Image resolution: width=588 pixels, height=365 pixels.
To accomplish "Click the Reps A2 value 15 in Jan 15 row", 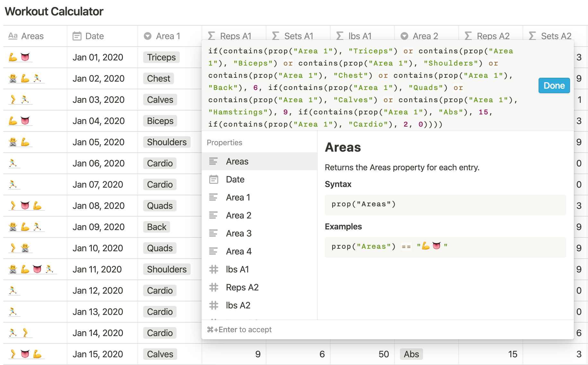I will point(513,354).
